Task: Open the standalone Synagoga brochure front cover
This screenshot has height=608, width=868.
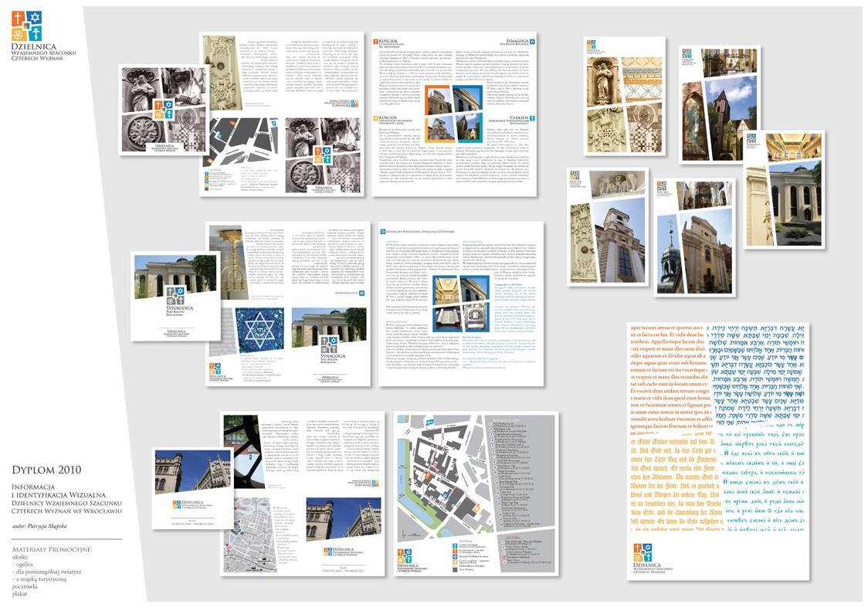Action: [x=175, y=296]
